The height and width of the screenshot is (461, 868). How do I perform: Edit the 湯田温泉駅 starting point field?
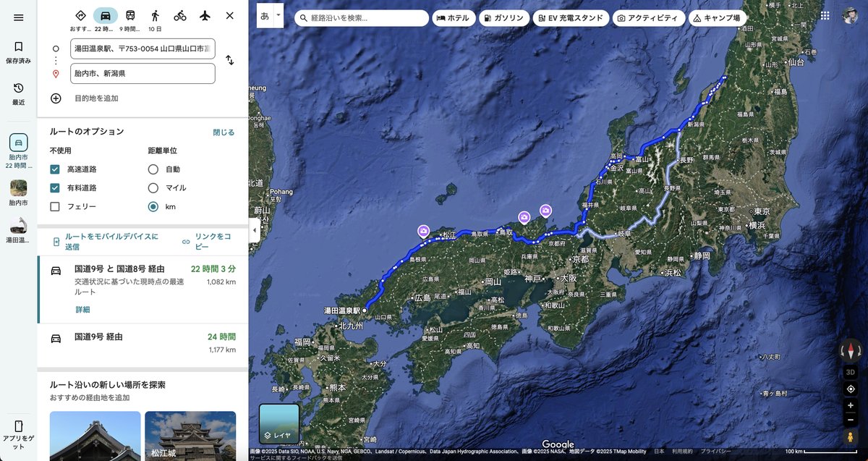pyautogui.click(x=142, y=48)
